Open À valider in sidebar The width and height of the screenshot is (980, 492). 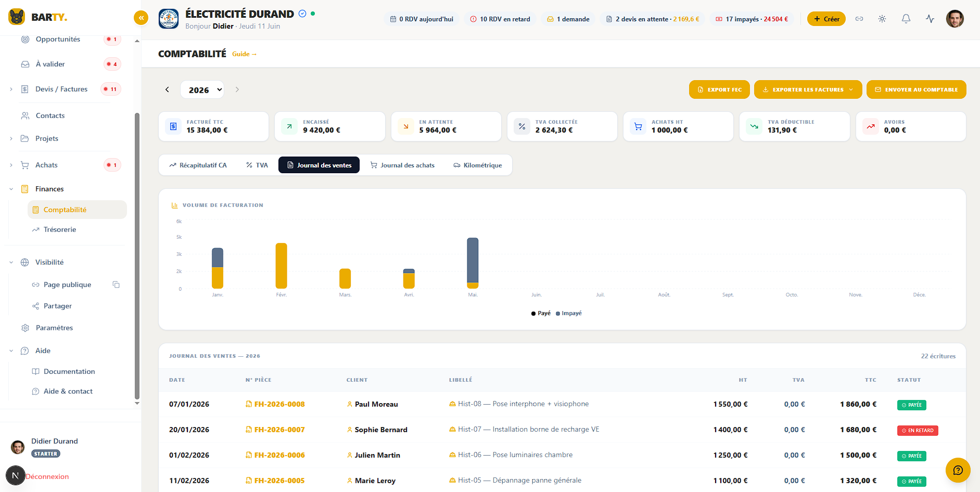[x=50, y=64]
